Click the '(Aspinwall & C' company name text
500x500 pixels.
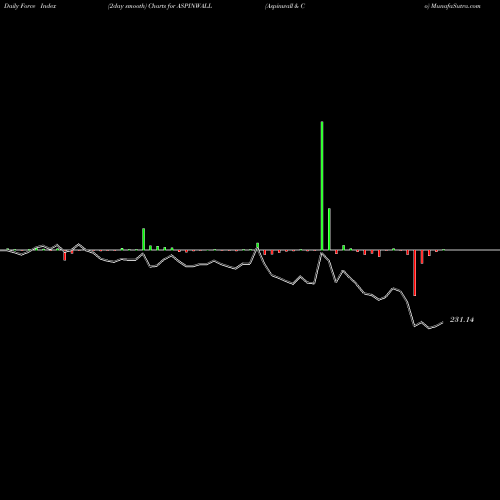pos(285,6)
